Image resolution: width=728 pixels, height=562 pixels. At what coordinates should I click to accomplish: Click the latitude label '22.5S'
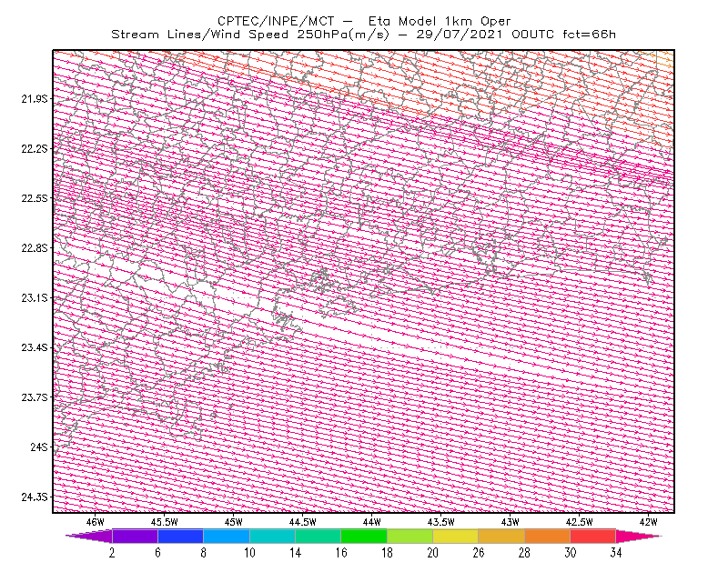[35, 198]
